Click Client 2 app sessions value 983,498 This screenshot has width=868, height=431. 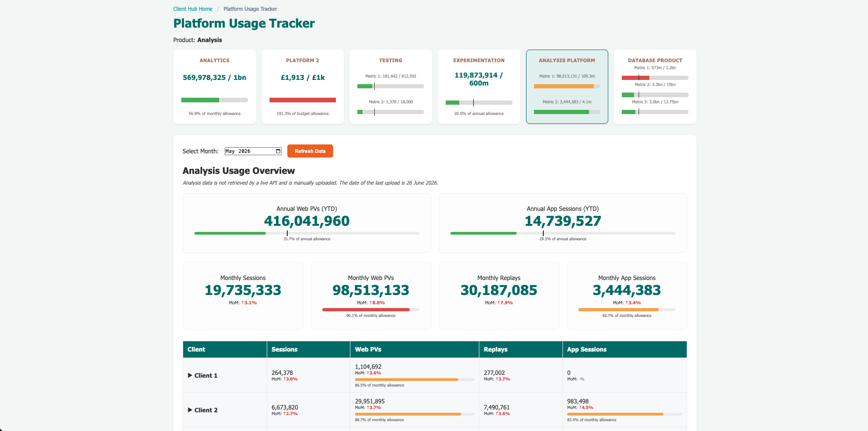tap(578, 401)
